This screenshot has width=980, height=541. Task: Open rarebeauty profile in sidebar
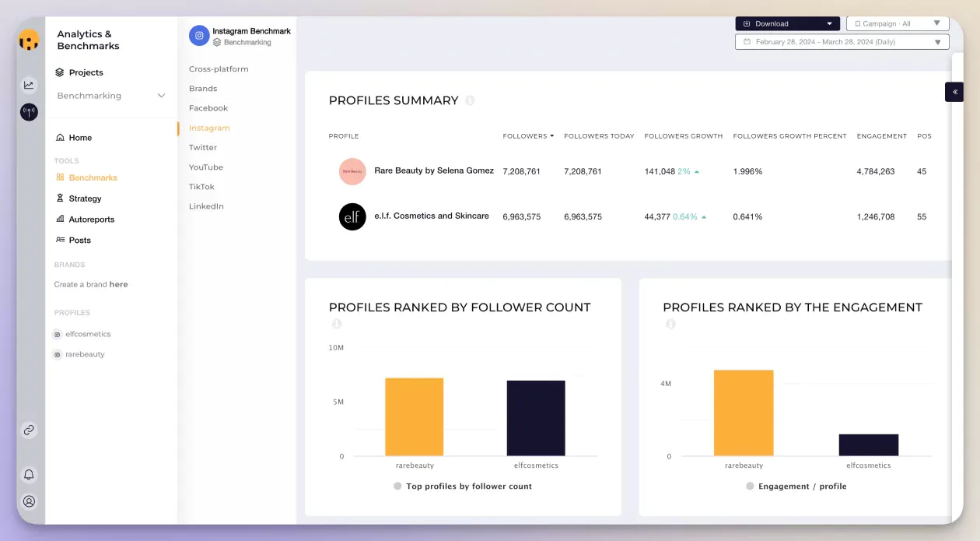(85, 354)
